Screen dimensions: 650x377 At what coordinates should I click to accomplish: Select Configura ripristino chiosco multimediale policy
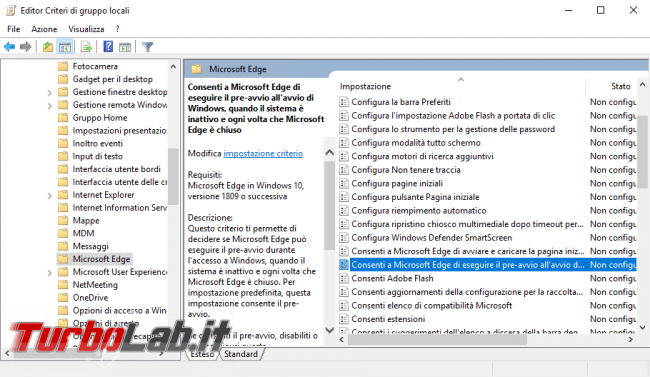click(x=468, y=224)
